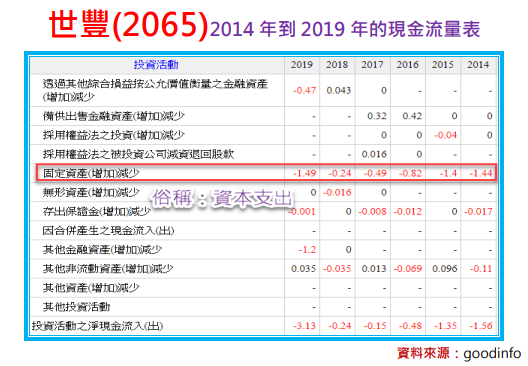Click the -1.56 net cash flow 2014 value
The image size is (528, 366).
click(481, 326)
